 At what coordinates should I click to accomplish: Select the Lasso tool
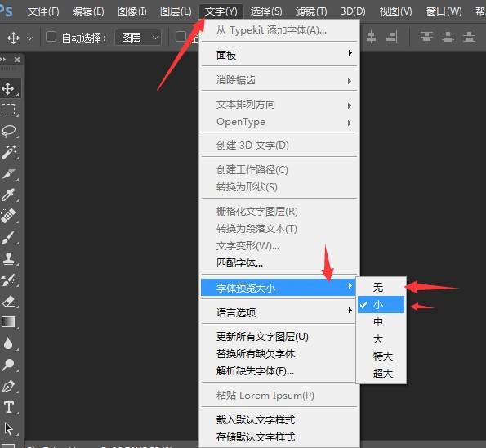pyautogui.click(x=9, y=131)
